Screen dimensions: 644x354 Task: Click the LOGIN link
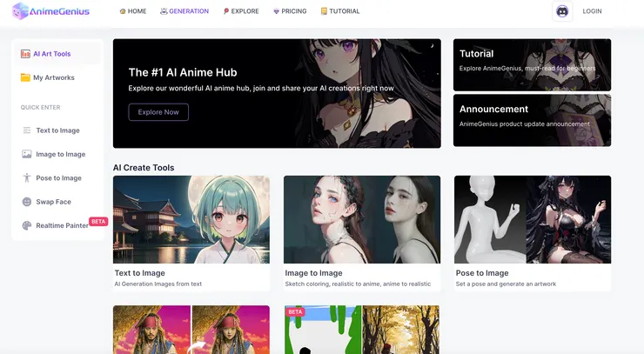[x=592, y=11]
